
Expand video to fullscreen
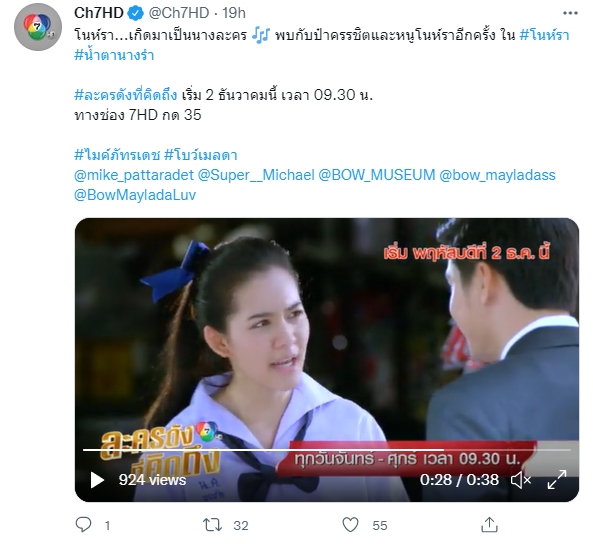[557, 480]
